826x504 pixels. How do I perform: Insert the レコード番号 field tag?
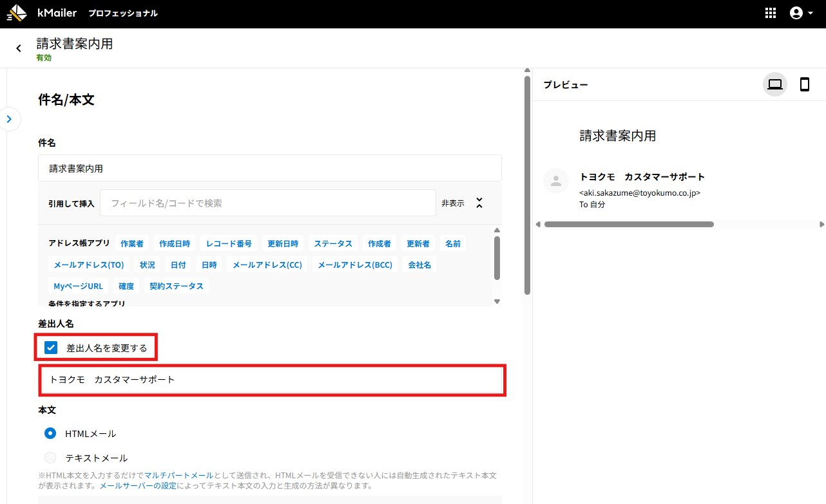point(229,243)
